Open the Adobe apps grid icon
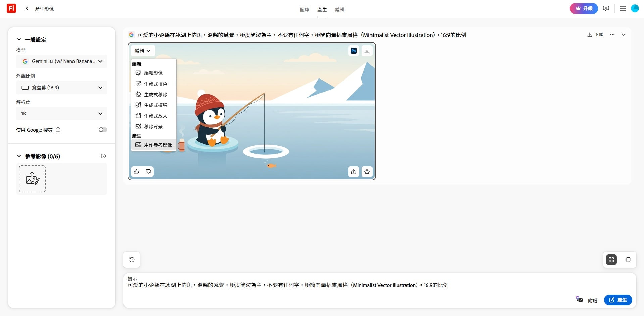 click(x=623, y=9)
